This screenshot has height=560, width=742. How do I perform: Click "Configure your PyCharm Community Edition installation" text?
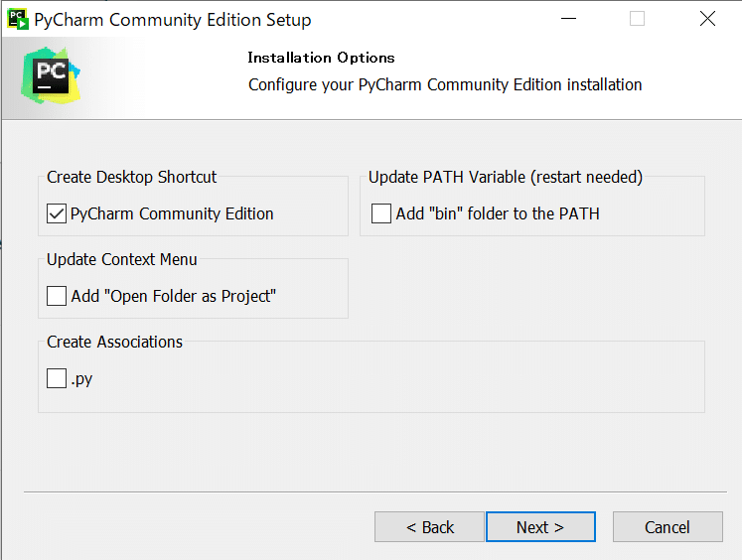pos(445,85)
